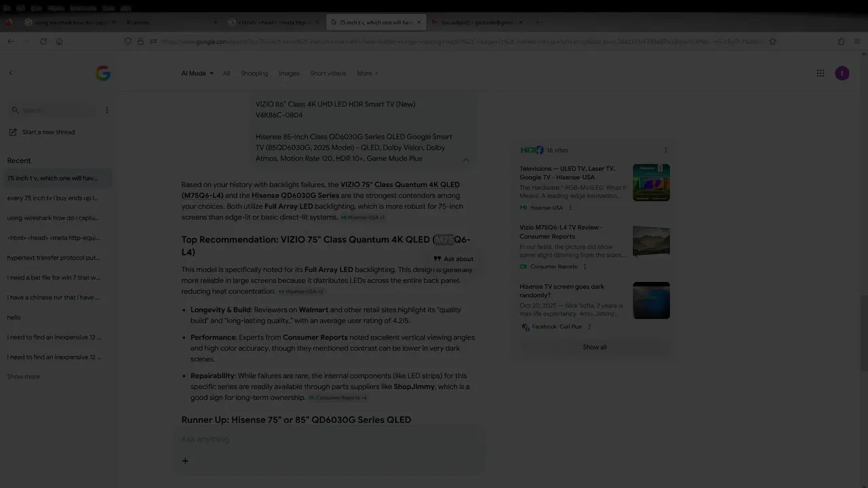Click the Hisense-USA +1 citation chip
The image size is (868, 488).
coord(363,218)
